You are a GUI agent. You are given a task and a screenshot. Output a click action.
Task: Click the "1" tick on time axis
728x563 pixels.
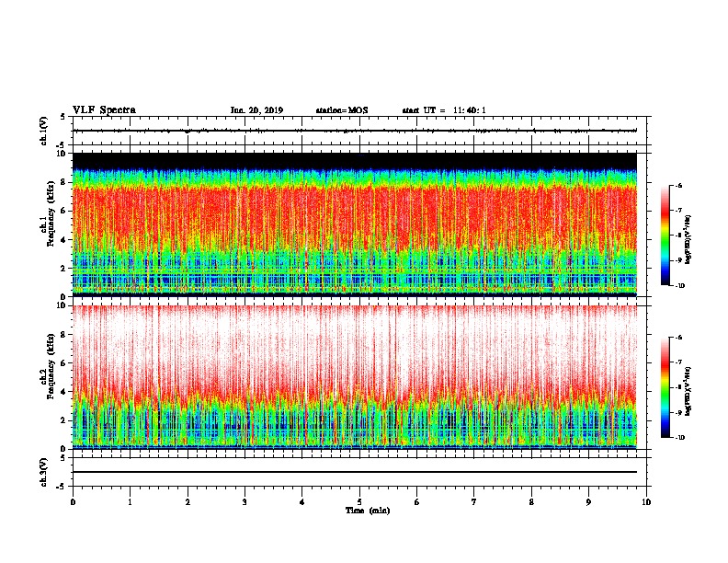tap(130, 502)
